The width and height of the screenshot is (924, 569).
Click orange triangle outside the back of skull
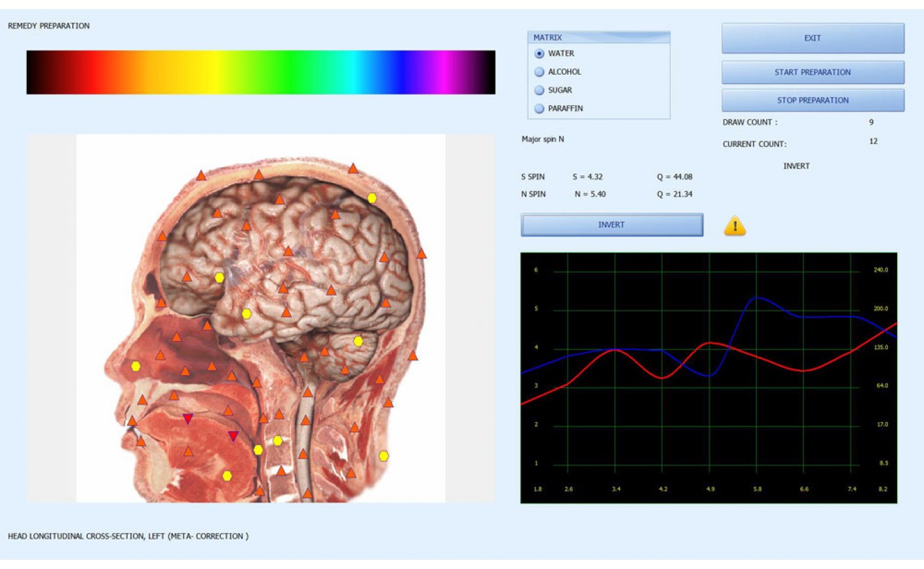pyautogui.click(x=421, y=254)
